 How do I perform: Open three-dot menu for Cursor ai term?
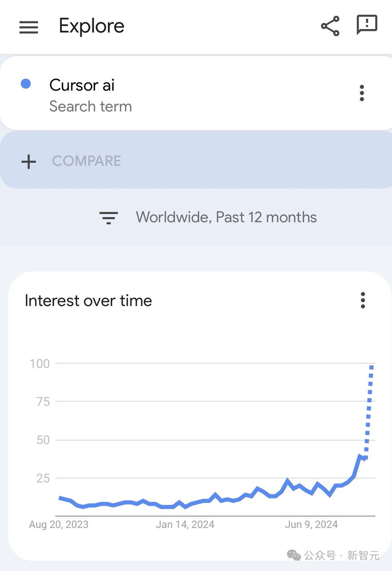[362, 93]
